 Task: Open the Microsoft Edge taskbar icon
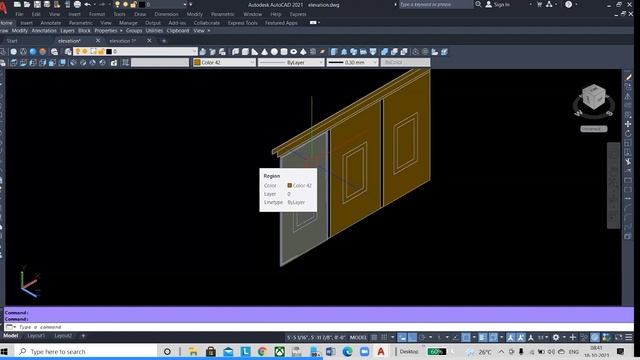(x=347, y=351)
